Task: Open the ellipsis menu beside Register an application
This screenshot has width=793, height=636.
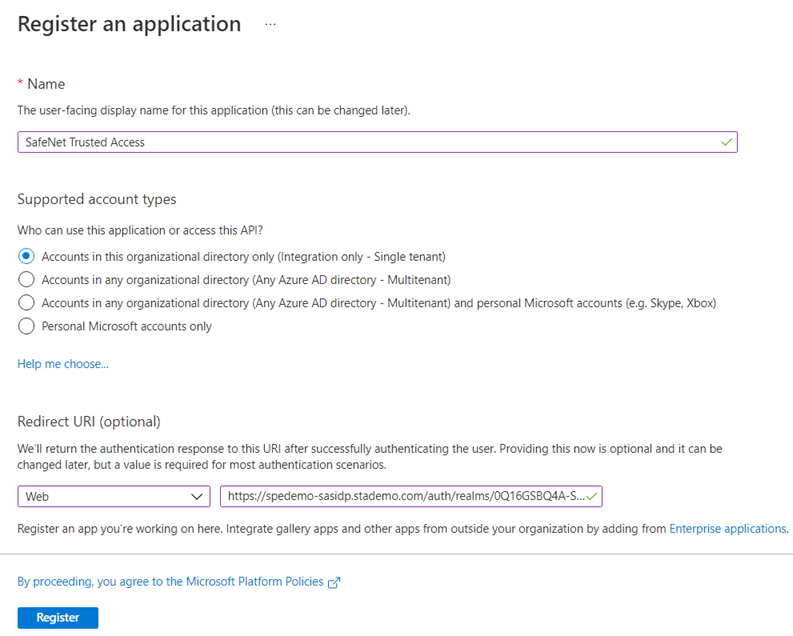Action: [270, 24]
